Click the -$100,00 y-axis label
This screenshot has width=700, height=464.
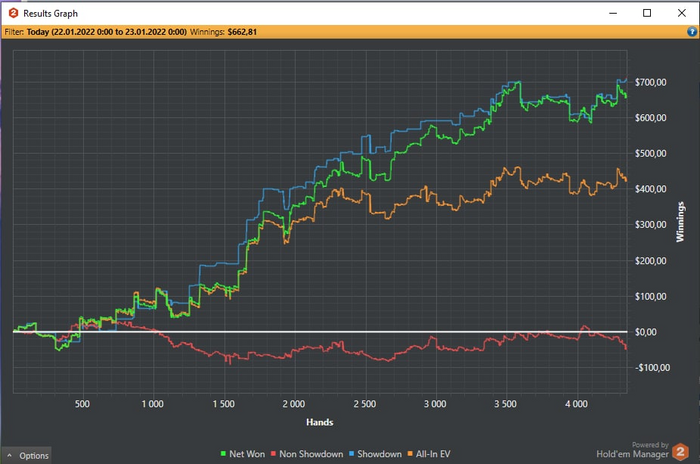pyautogui.click(x=652, y=368)
